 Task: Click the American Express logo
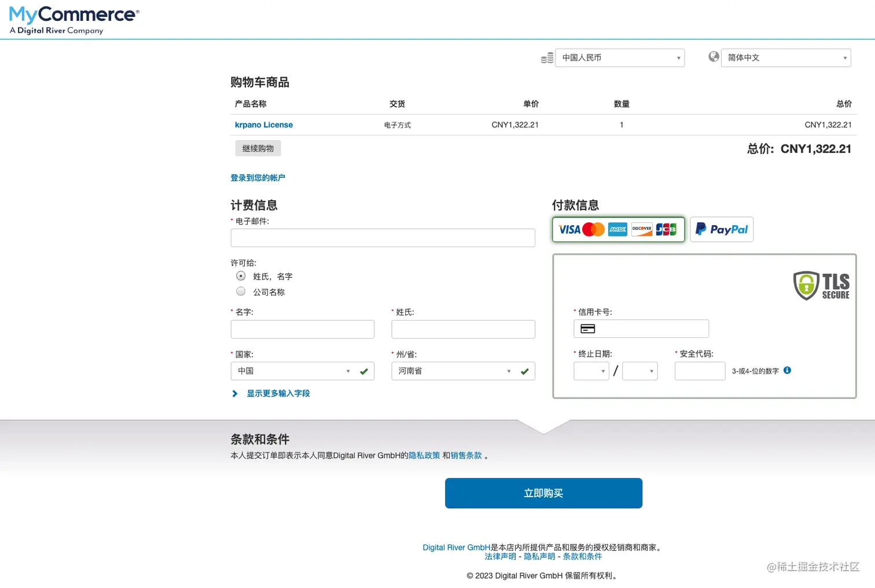pyautogui.click(x=617, y=230)
